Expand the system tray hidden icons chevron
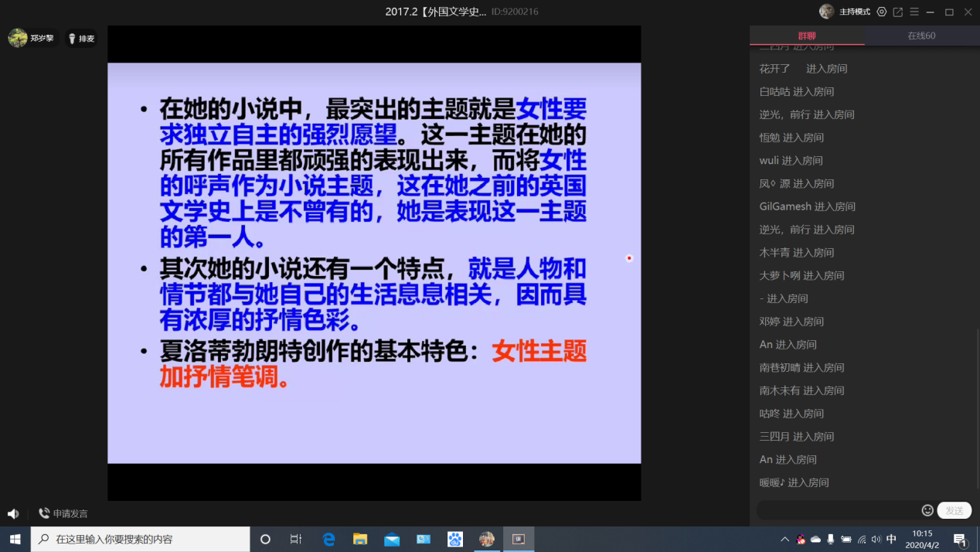980x552 pixels. (x=784, y=539)
